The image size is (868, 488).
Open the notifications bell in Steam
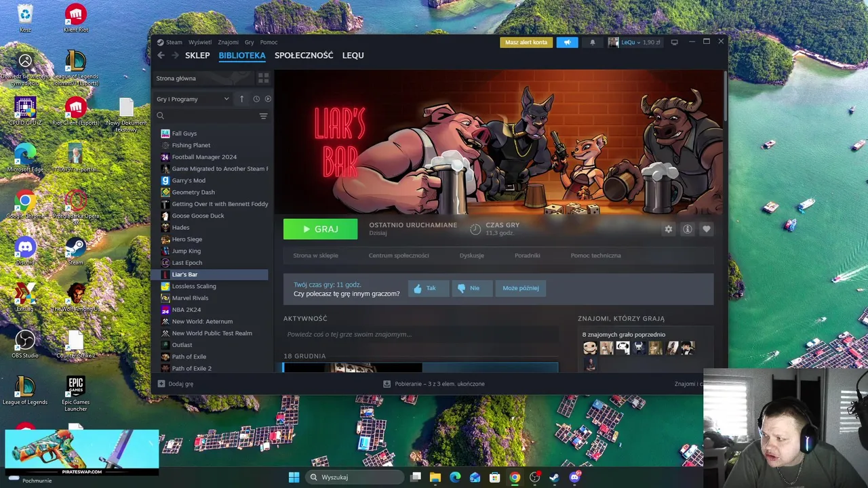[592, 42]
